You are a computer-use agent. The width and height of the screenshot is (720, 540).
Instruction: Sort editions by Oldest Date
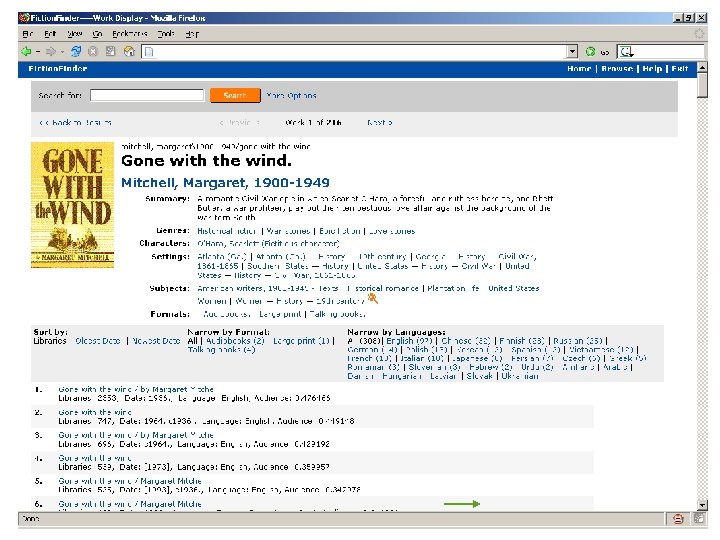click(98, 341)
